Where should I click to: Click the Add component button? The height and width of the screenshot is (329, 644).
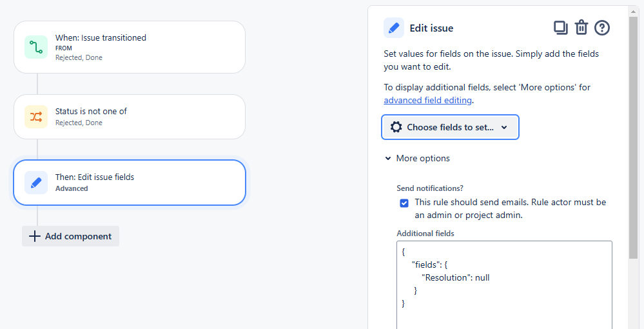point(71,236)
